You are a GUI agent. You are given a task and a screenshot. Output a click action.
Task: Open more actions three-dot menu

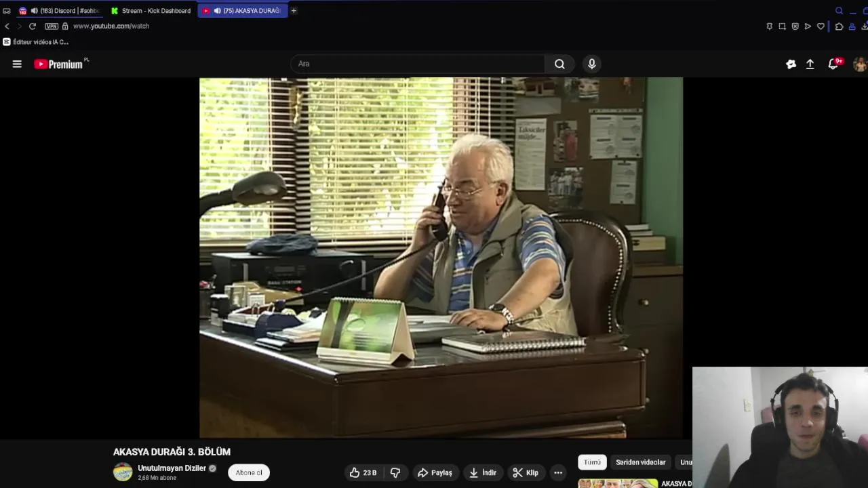click(558, 472)
